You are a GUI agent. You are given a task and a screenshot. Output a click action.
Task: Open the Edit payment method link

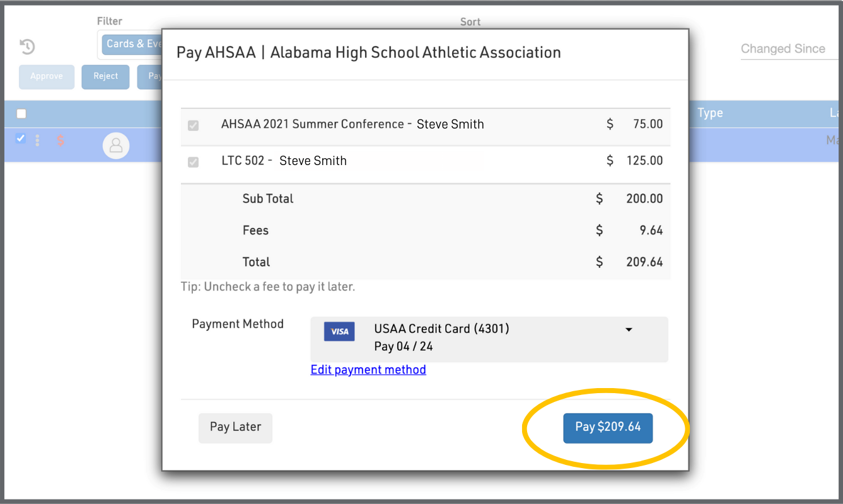(368, 370)
